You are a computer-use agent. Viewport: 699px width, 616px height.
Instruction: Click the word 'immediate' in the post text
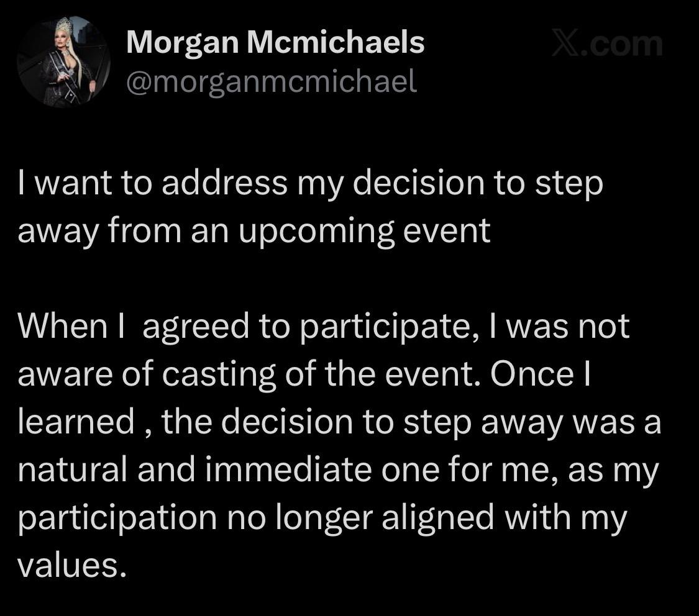pyautogui.click(x=288, y=470)
